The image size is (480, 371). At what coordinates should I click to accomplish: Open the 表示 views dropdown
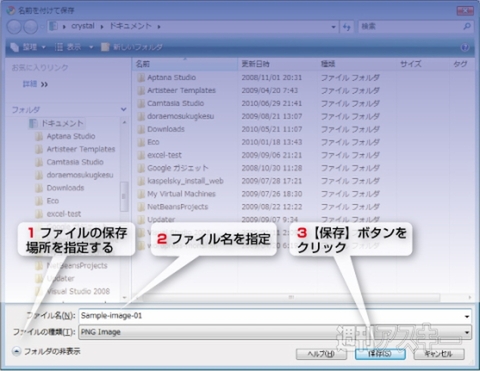point(91,47)
